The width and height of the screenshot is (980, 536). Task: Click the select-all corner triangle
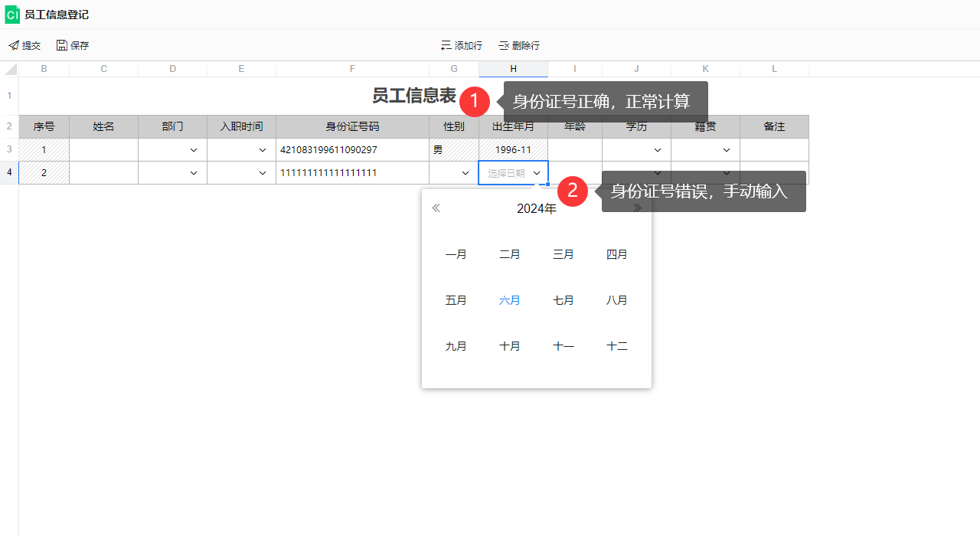[x=11, y=70]
